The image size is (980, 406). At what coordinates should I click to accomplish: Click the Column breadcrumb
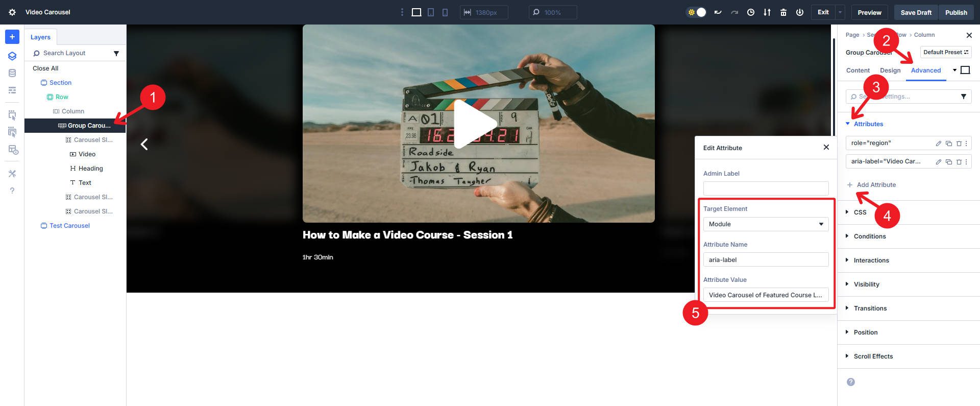924,35
